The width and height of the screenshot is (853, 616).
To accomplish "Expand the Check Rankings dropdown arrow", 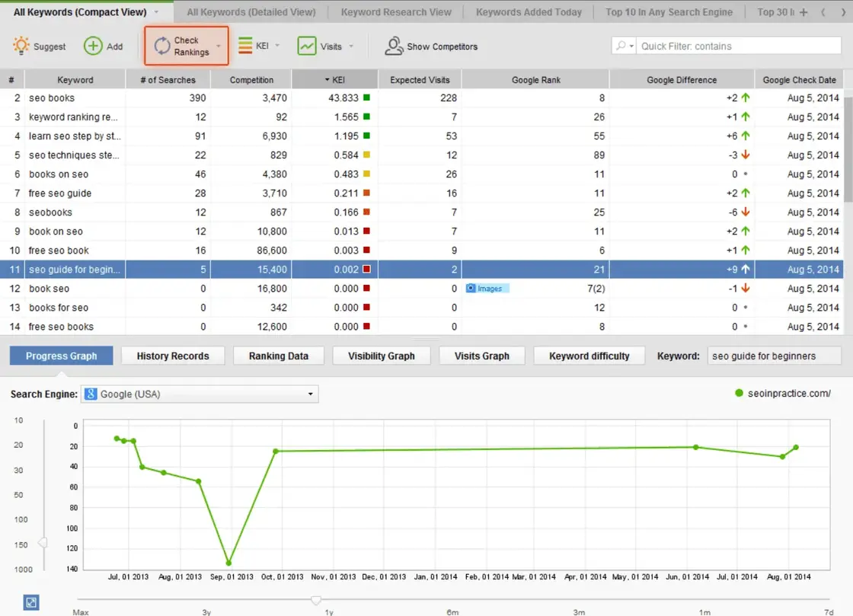I will [x=219, y=46].
